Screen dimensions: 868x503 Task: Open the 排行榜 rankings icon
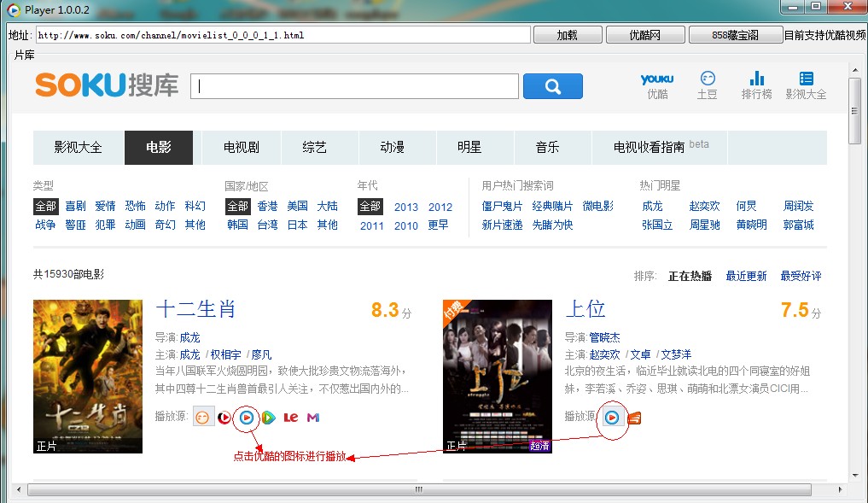(756, 86)
